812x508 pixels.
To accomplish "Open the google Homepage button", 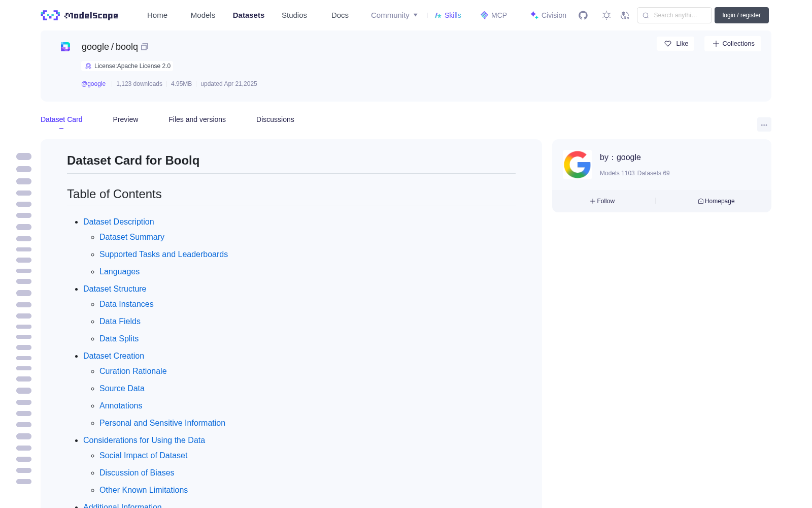I will [x=716, y=201].
